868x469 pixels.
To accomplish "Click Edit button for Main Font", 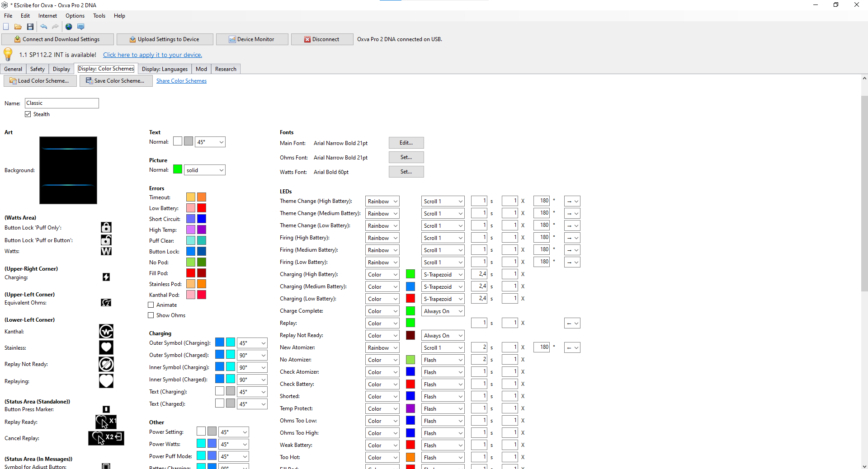I will [x=406, y=143].
